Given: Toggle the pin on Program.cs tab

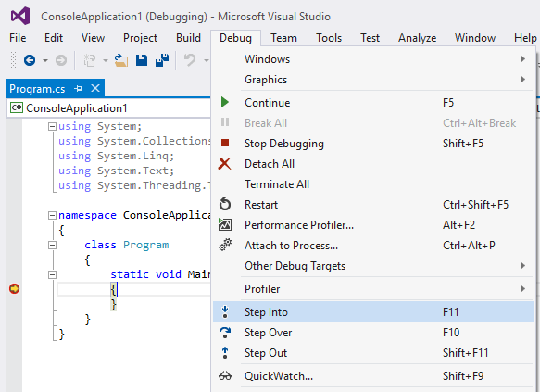Looking at the screenshot, I should point(78,89).
